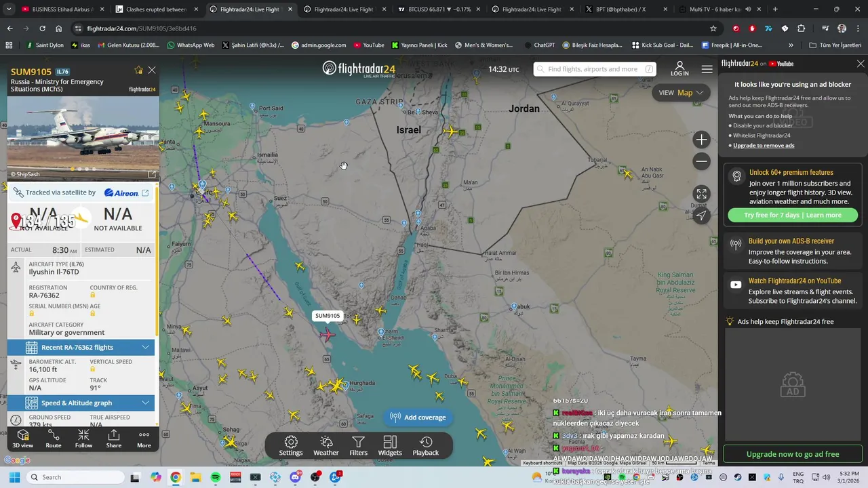This screenshot has width=868, height=488.
Task: Switch to BPT (@bpthaber) / X tab
Action: pyautogui.click(x=627, y=9)
